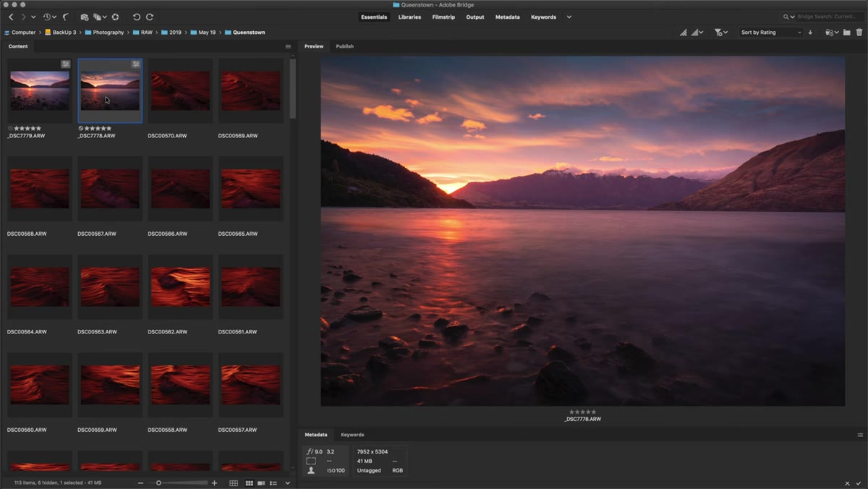The image size is (868, 489).
Task: Click filename DSC00565.ARW
Action: pyautogui.click(x=238, y=234)
